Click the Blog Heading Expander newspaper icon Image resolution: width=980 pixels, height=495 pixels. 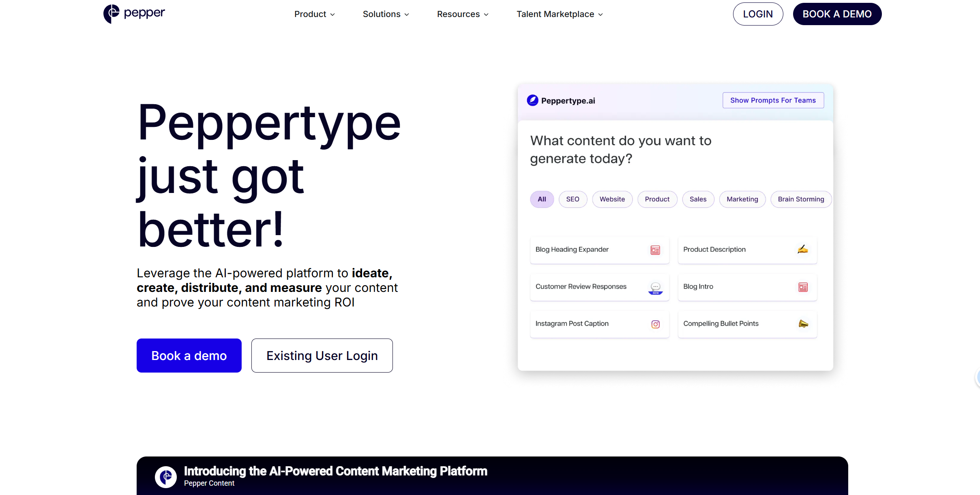[x=655, y=250]
